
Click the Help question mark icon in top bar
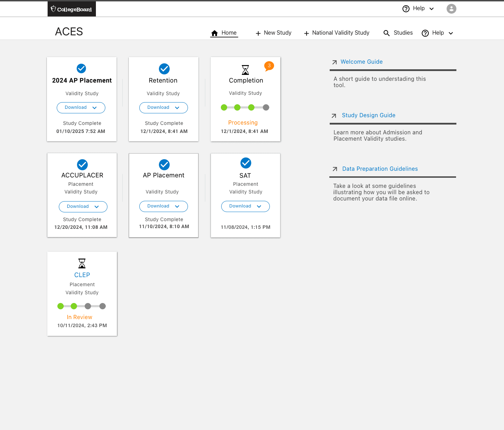pos(406,8)
